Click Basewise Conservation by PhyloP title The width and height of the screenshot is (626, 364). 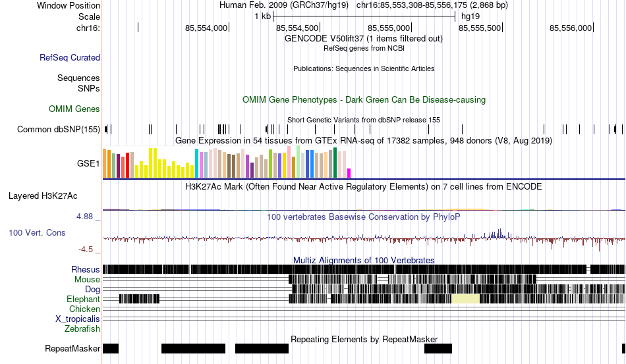pyautogui.click(x=364, y=217)
